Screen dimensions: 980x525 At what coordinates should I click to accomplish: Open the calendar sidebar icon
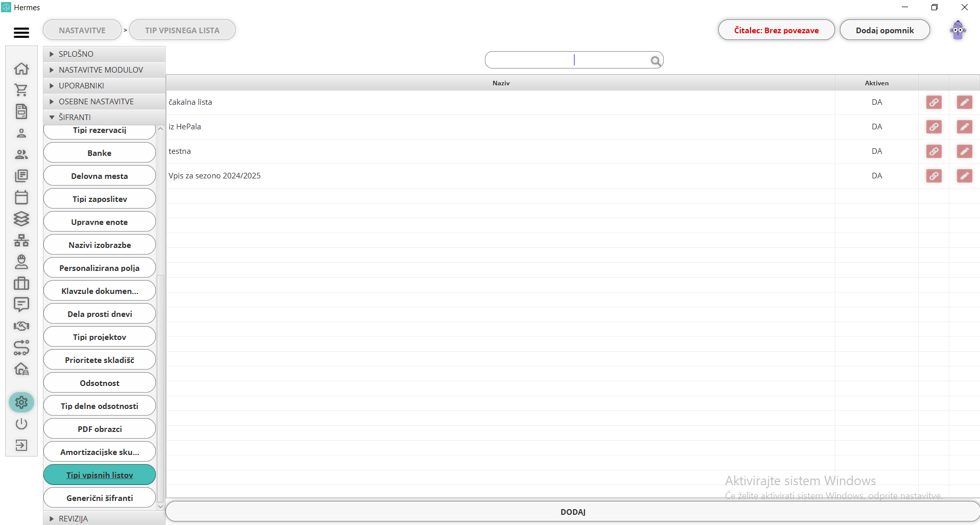point(21,197)
